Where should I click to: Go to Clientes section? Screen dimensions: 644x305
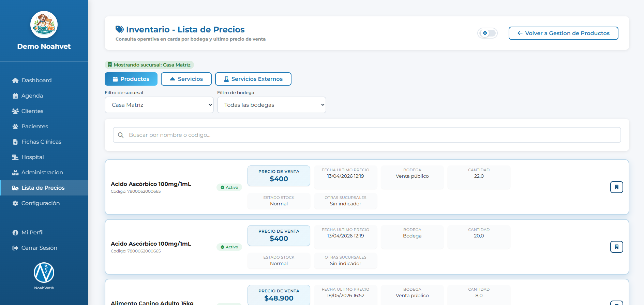tap(44, 111)
